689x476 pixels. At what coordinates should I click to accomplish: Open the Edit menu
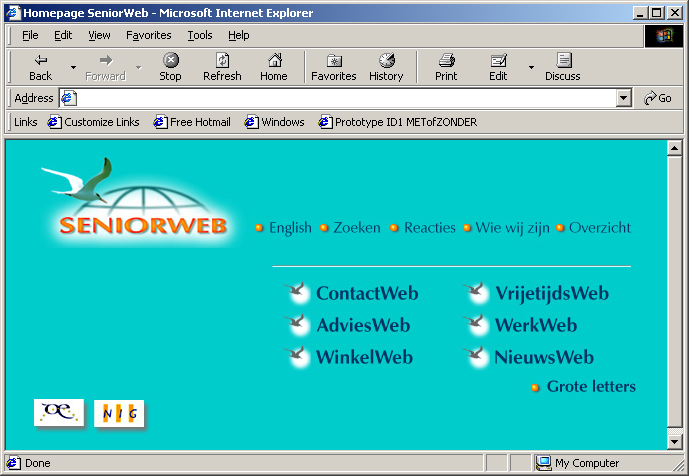point(63,35)
